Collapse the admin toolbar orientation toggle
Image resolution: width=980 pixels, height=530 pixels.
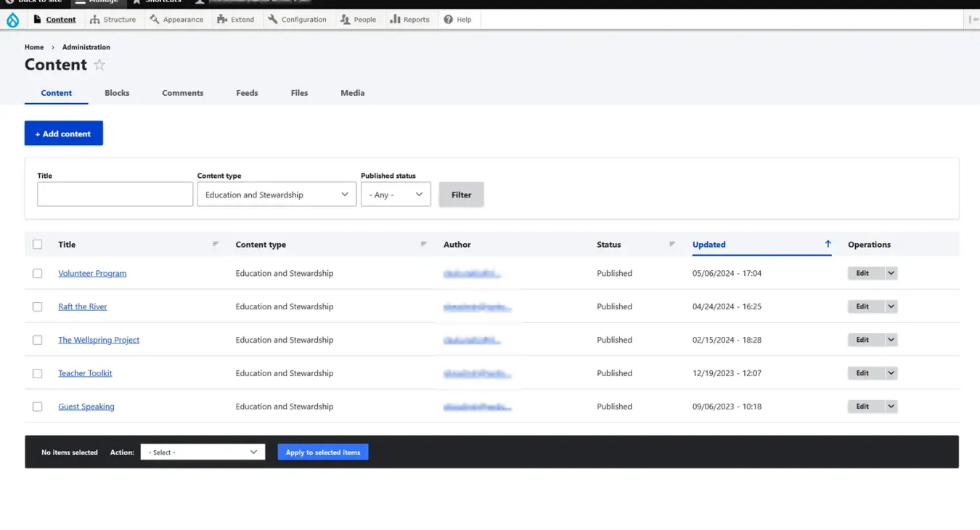(973, 20)
